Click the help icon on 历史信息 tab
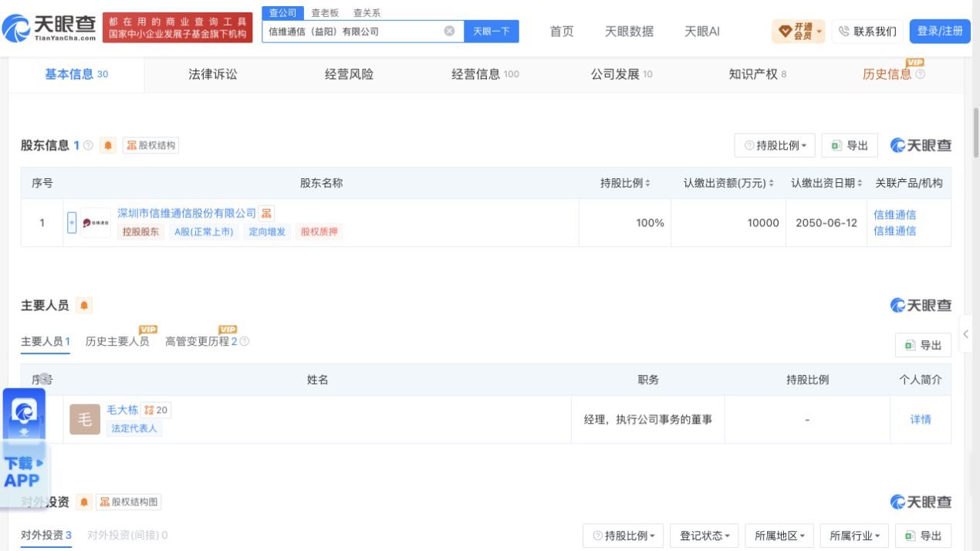This screenshot has height=551, width=980. click(x=920, y=75)
